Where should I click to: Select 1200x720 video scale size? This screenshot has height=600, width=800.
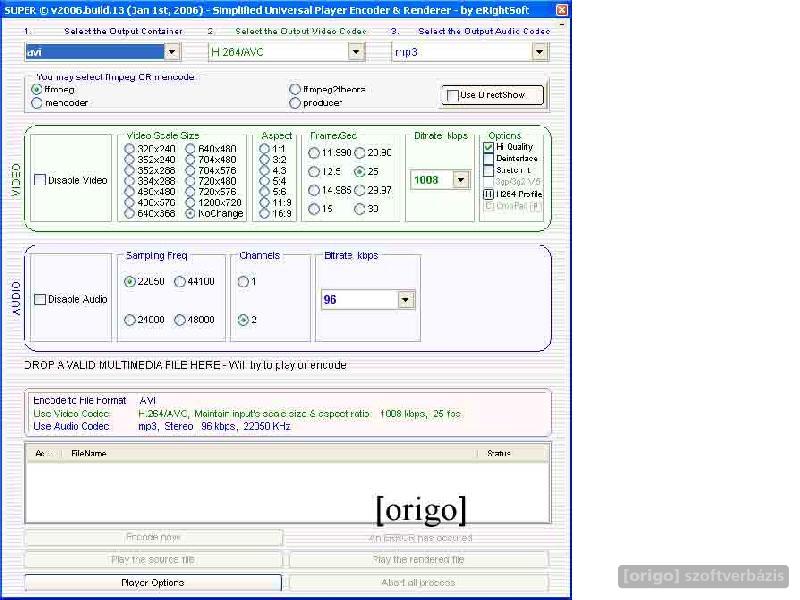190,203
